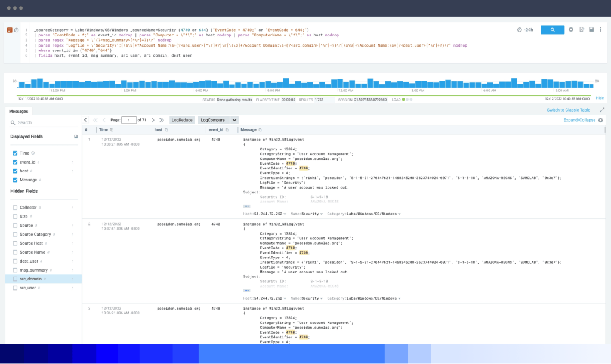The image size is (611, 364).
Task: Run LogReduce on the search results
Action: (182, 119)
